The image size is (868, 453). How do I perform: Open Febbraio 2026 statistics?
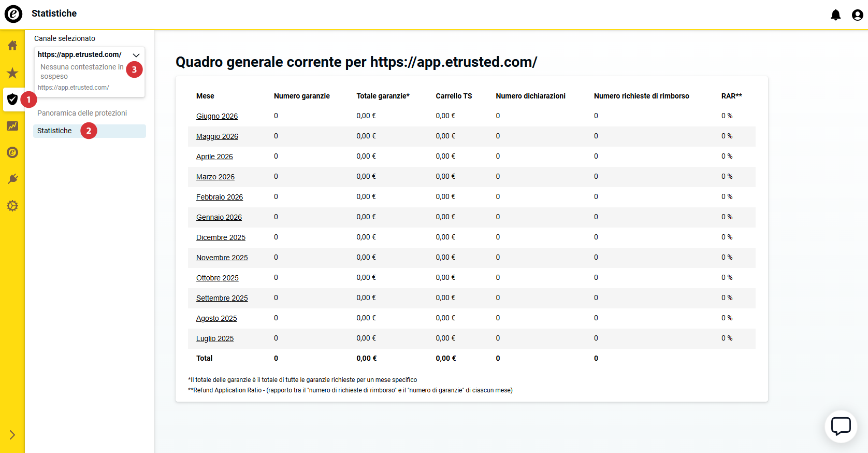[x=220, y=197]
